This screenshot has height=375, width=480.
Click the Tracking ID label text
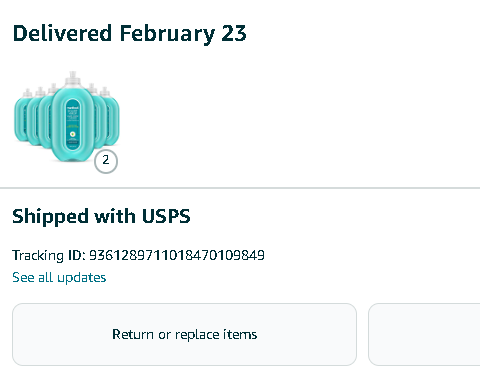tap(49, 256)
